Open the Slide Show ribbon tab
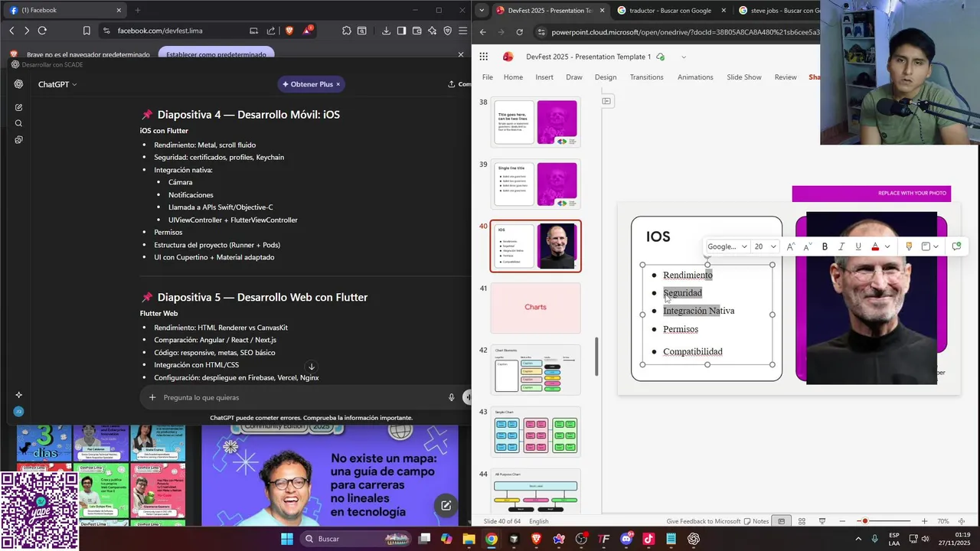 click(x=744, y=77)
